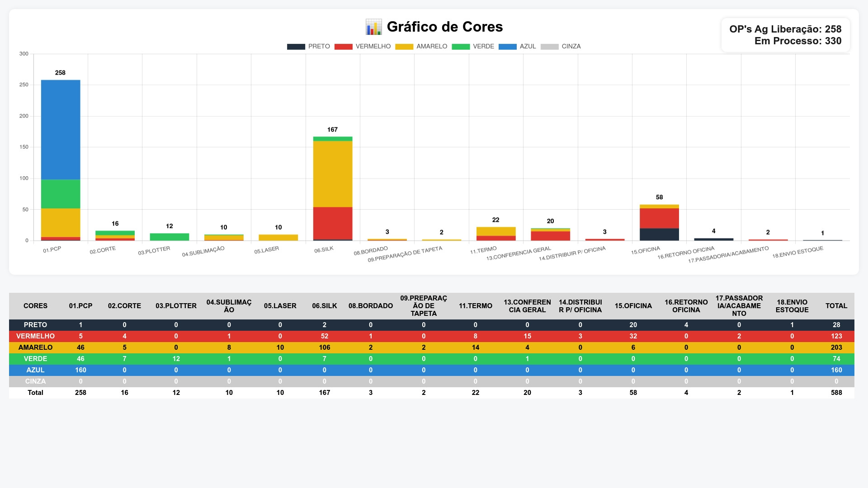Screen dimensions: 868x488
Task: Click the 06.SILK table column header
Action: (325, 306)
